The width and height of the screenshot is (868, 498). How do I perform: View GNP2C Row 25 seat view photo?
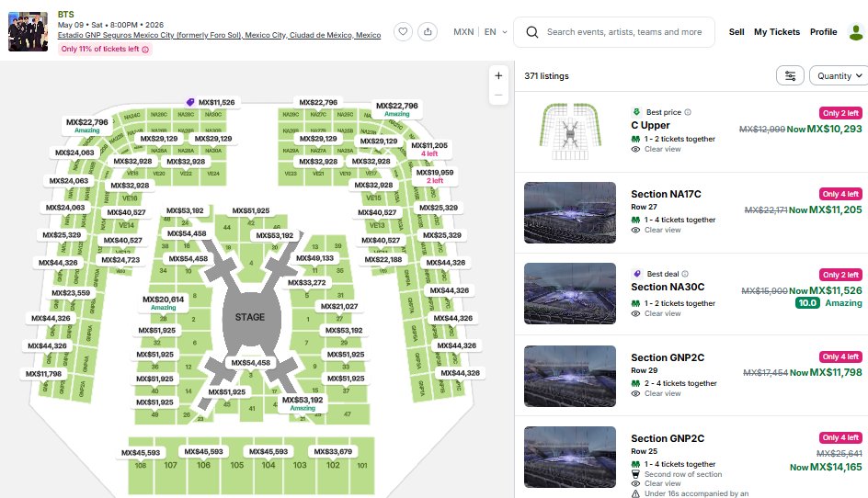(570, 457)
